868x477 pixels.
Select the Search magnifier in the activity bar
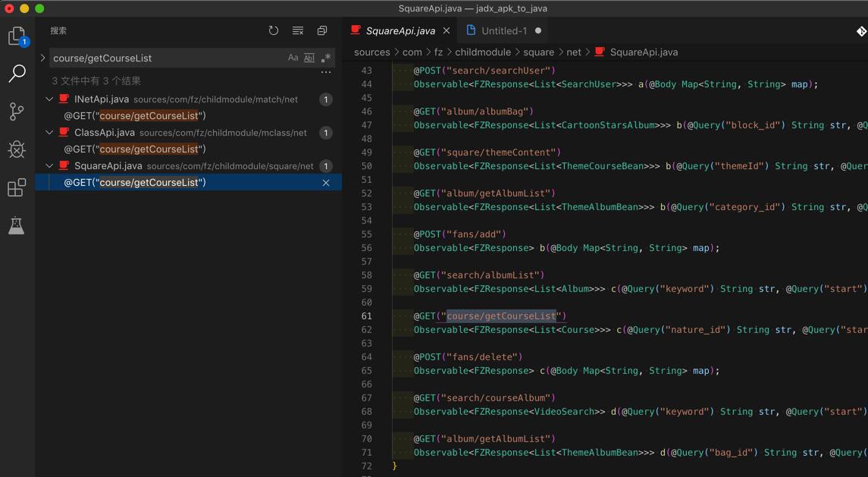17,73
